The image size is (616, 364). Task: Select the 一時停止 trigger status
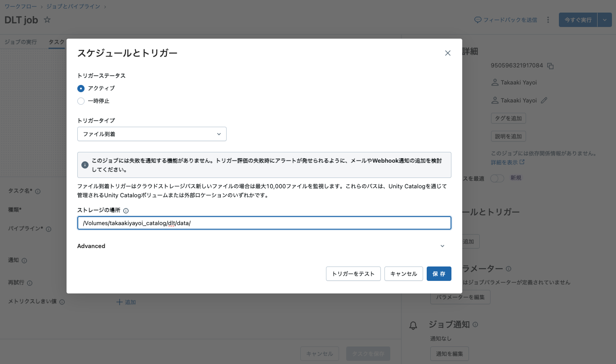(x=81, y=101)
